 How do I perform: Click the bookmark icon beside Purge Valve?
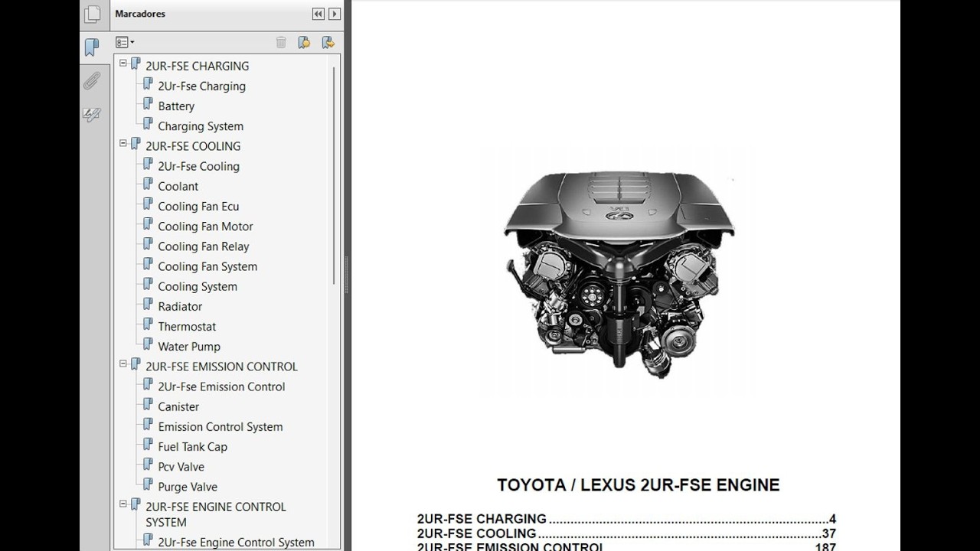tap(148, 484)
